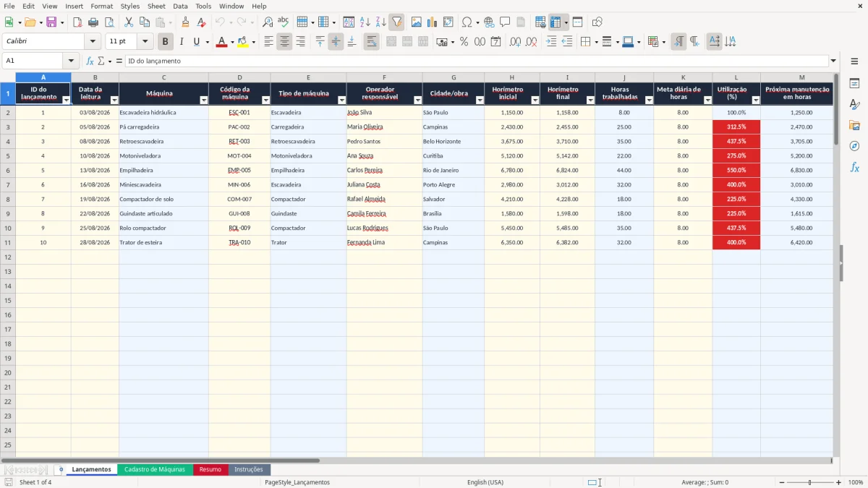868x488 pixels.
Task: Toggle the AutoFilter funnel button
Action: tap(396, 22)
